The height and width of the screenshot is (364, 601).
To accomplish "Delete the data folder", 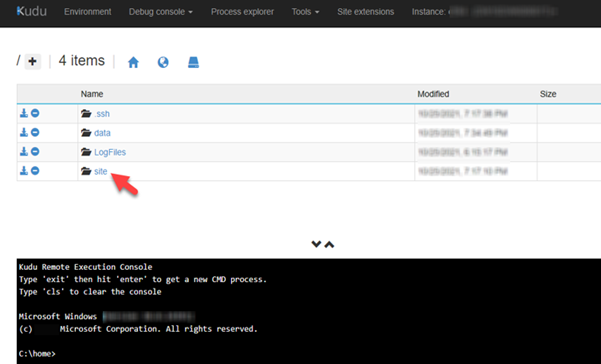I will click(x=35, y=132).
